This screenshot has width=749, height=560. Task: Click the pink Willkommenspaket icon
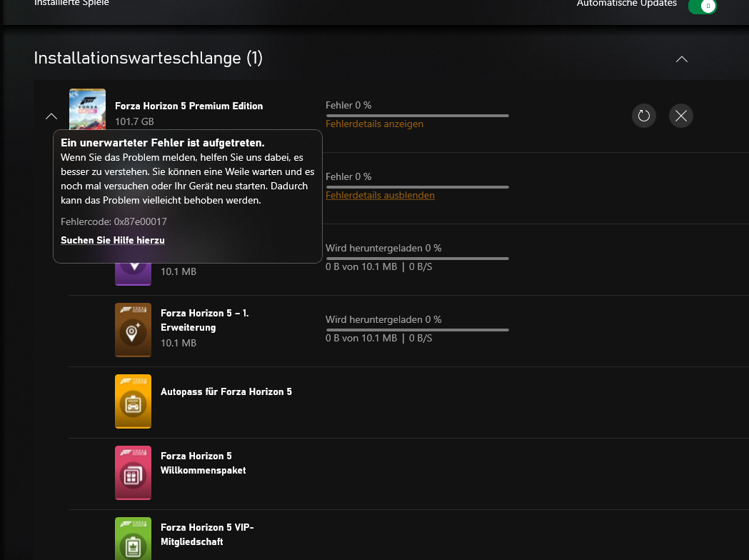click(133, 473)
